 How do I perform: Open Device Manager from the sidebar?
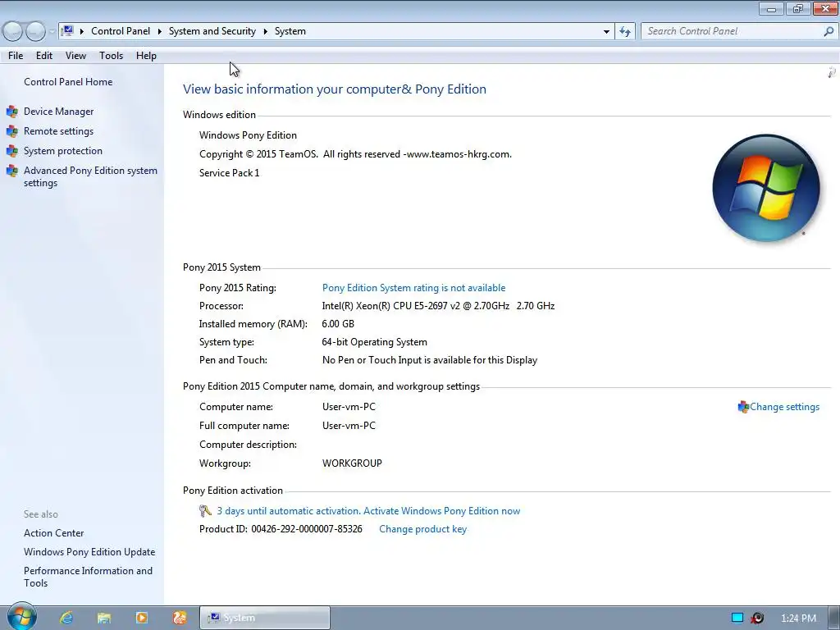coord(58,112)
